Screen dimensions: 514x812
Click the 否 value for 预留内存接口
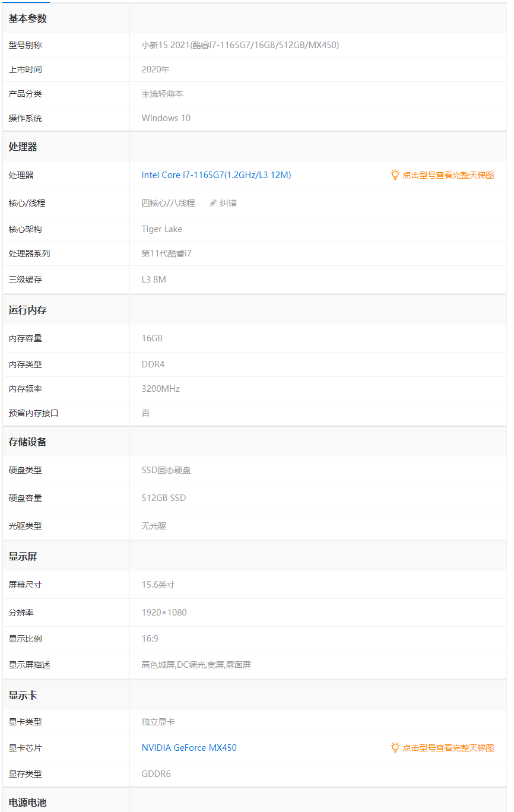click(145, 413)
